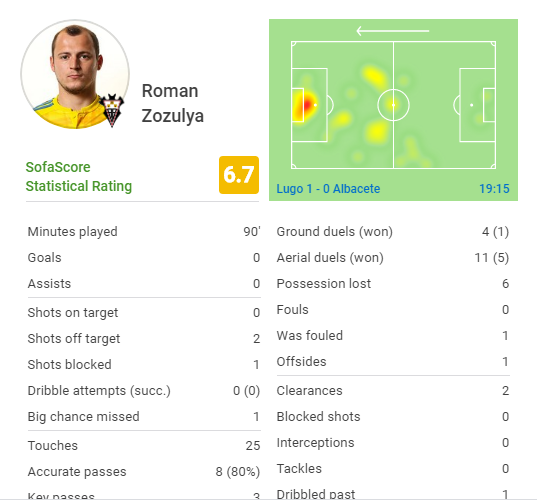
Task: Click the center circle of the pitch
Action: (x=393, y=105)
